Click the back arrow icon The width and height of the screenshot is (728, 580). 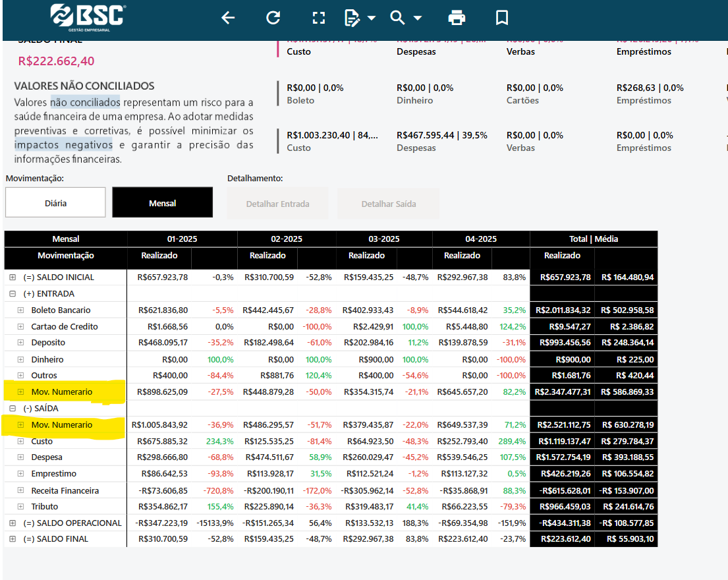pos(227,18)
